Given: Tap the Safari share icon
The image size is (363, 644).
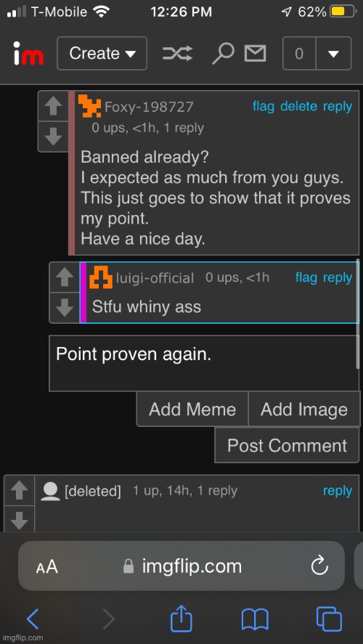Looking at the screenshot, I should pos(181,619).
